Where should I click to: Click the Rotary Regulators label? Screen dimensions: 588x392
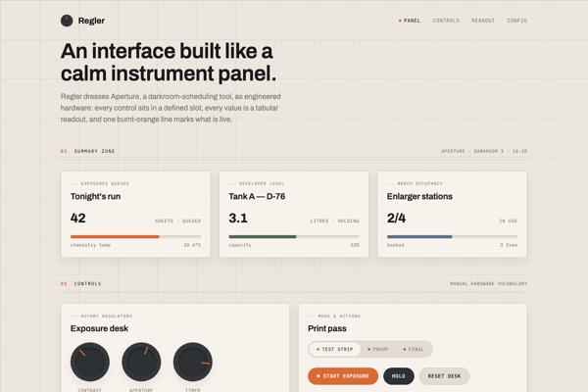pos(107,316)
